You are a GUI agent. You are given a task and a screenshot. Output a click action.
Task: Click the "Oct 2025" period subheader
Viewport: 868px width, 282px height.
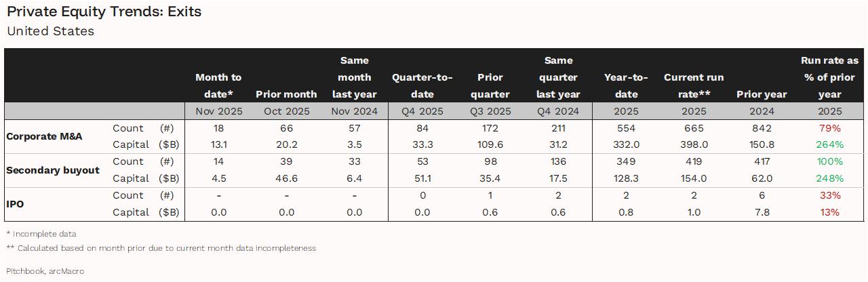tap(286, 111)
